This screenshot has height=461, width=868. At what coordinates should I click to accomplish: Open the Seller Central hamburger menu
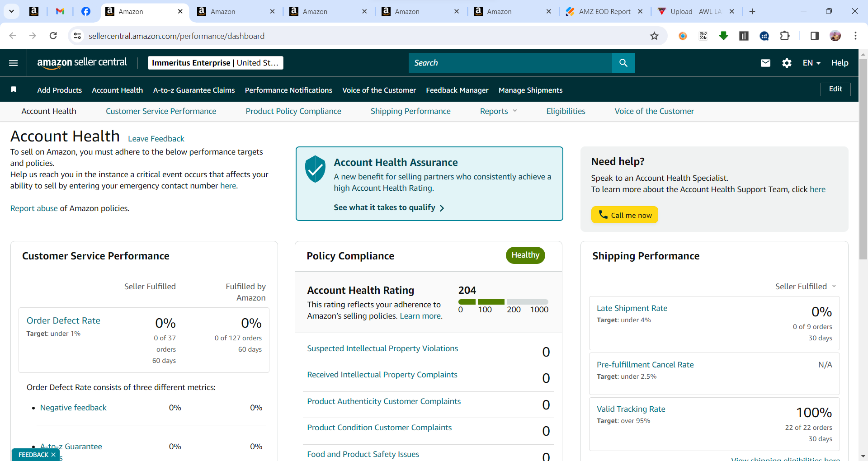pos(14,63)
